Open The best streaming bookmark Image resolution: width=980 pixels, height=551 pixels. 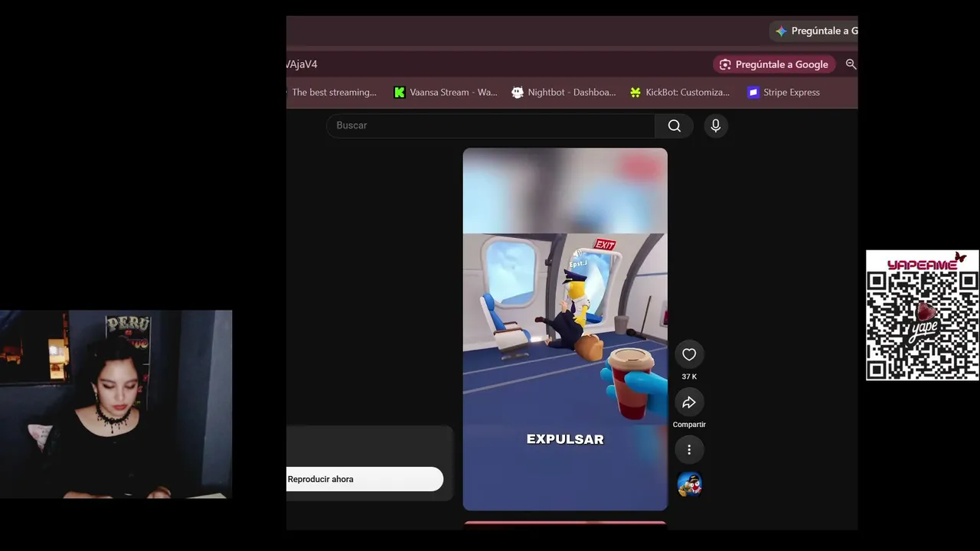point(333,93)
